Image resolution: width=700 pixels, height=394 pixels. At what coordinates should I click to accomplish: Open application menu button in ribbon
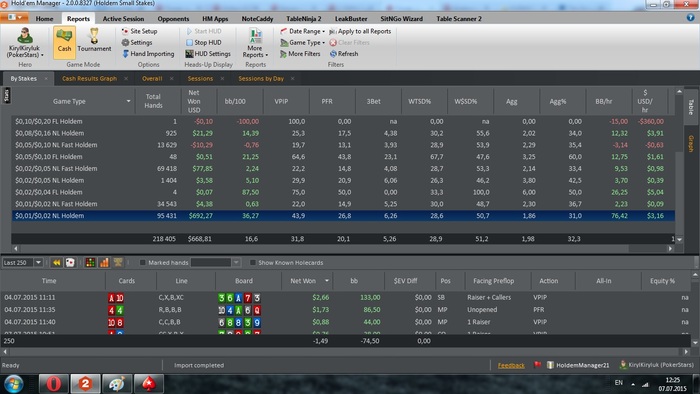tap(14, 17)
